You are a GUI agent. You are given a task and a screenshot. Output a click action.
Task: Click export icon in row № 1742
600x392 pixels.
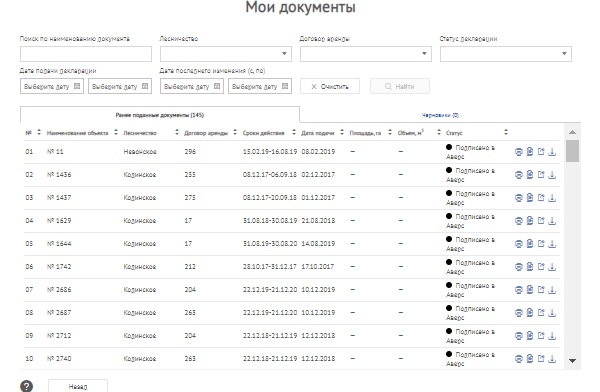pyautogui.click(x=541, y=267)
